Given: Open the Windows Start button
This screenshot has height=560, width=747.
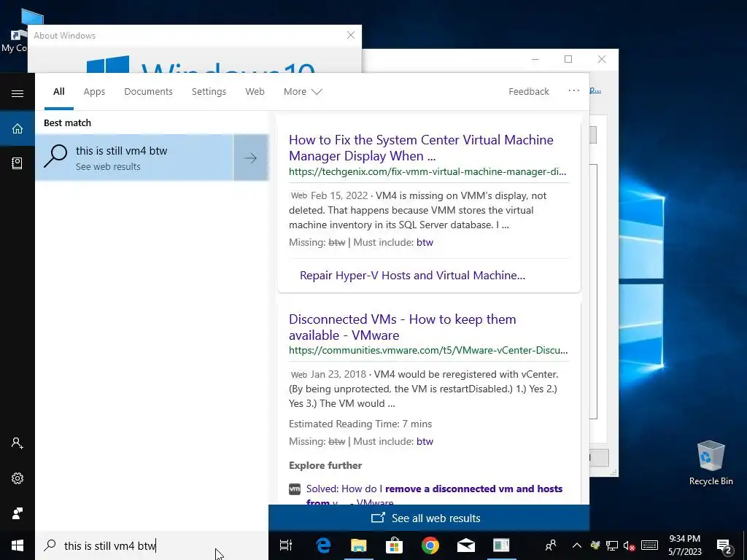Looking at the screenshot, I should click(x=18, y=545).
